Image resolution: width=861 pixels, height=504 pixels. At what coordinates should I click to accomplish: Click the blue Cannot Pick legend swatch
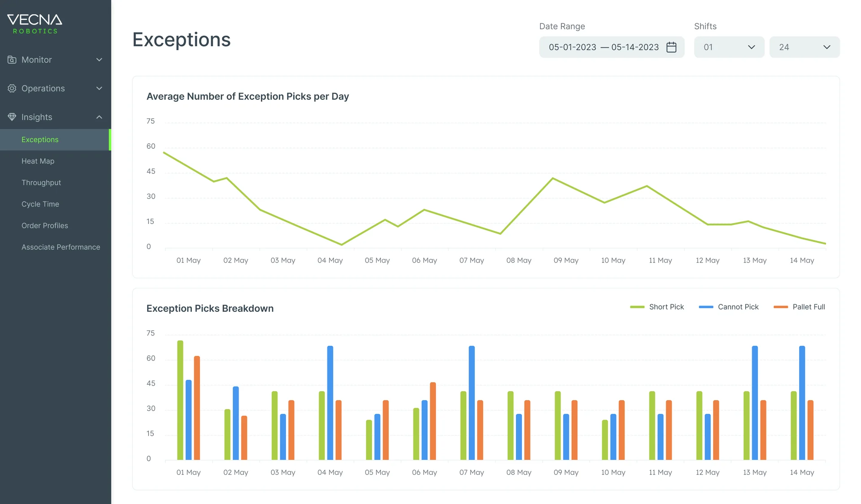point(706,307)
